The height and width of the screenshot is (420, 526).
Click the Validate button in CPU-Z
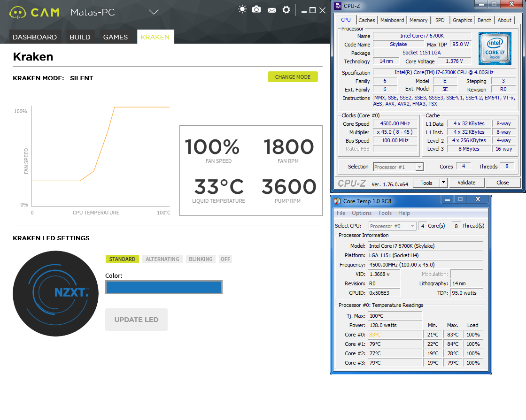[466, 183]
